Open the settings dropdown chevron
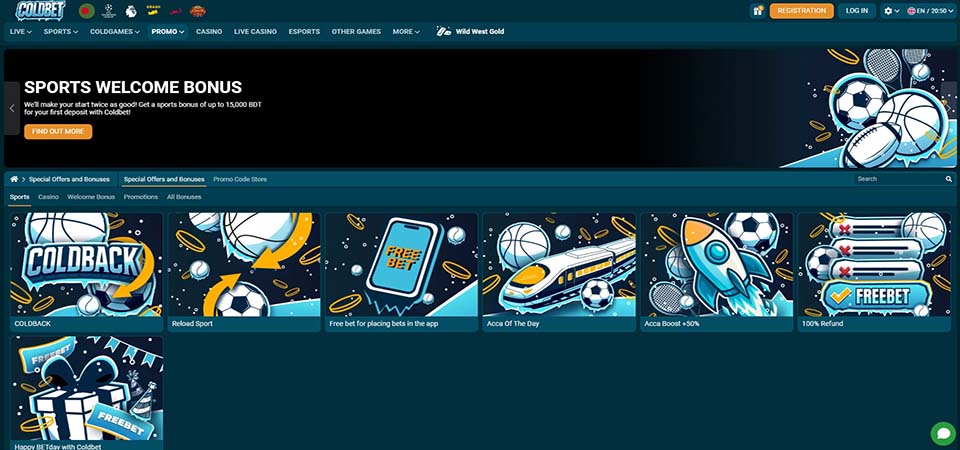The image size is (960, 450). pyautogui.click(x=898, y=11)
